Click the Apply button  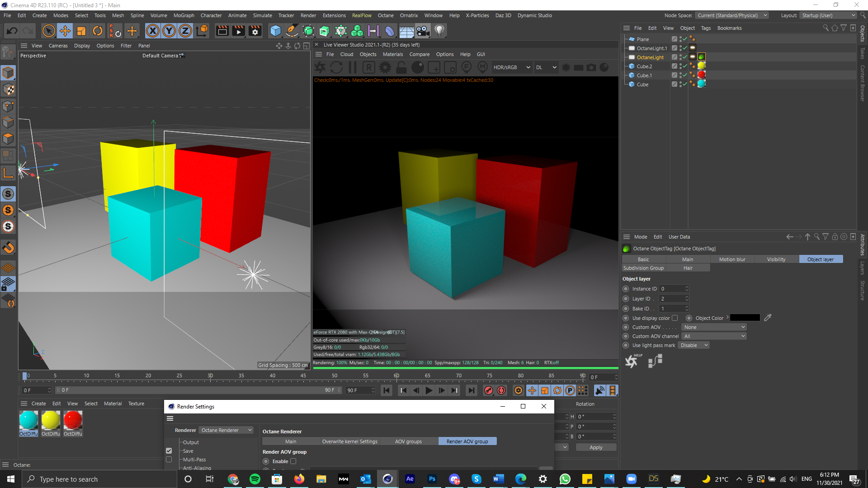point(595,447)
